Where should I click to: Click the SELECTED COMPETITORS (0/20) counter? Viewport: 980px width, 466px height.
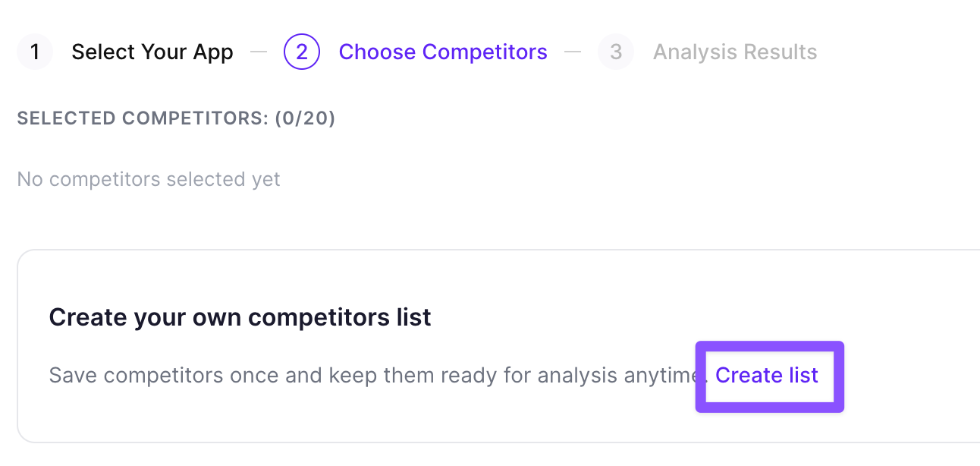click(x=176, y=118)
